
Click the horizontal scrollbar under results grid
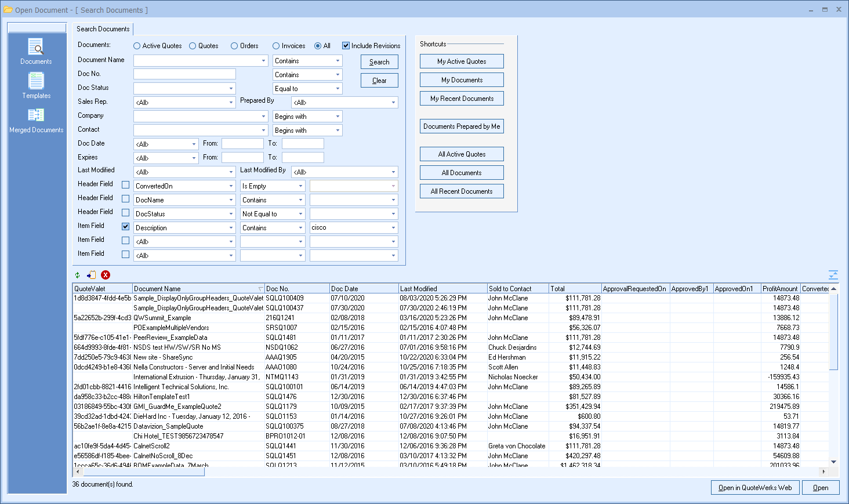(143, 472)
